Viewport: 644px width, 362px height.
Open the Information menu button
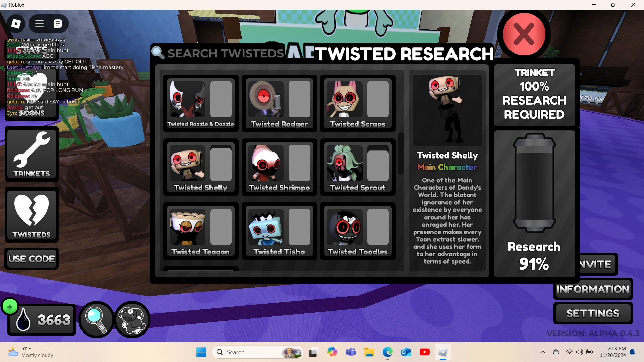pos(593,289)
